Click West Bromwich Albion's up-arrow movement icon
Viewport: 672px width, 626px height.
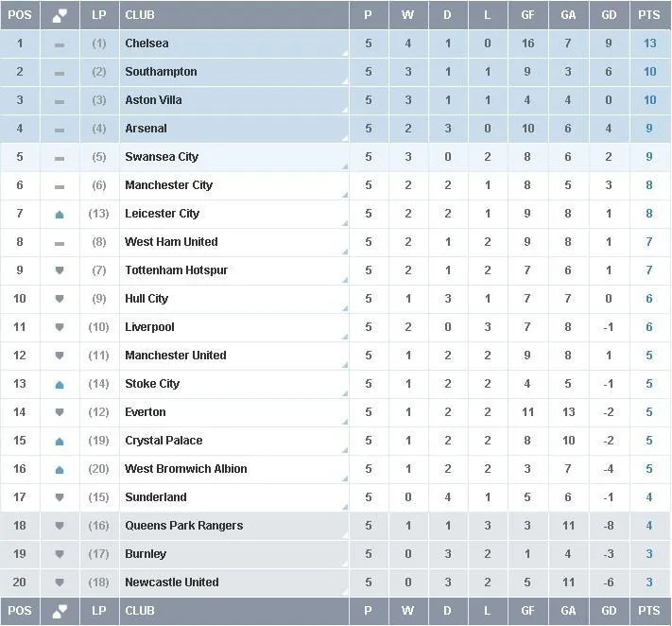pyautogui.click(x=60, y=470)
